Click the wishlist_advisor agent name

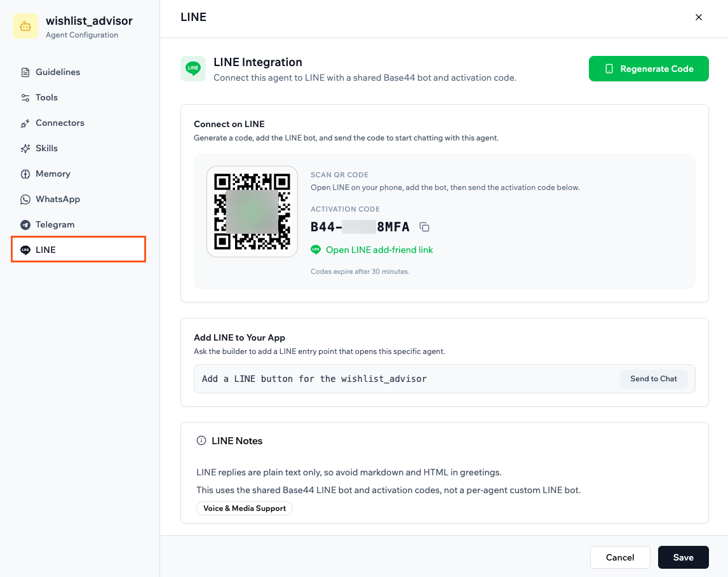point(89,21)
